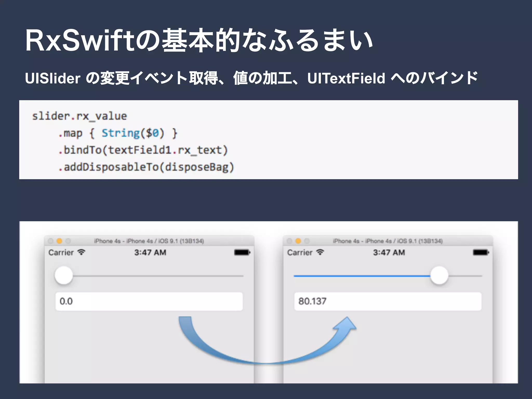The width and height of the screenshot is (532, 399).
Task: Click the left simulator's iPhone 4s title bar
Action: pyautogui.click(x=149, y=241)
